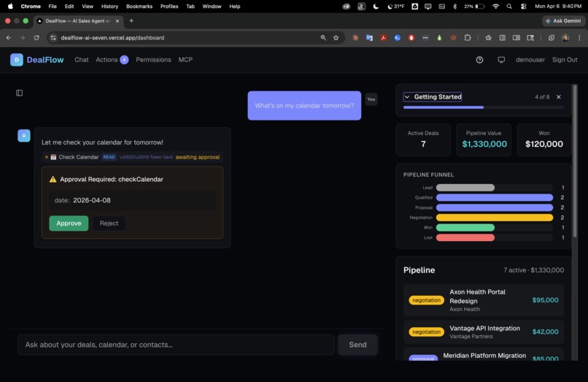588x382 pixels.
Task: Click the 4 of 8 progress count
Action: [542, 97]
